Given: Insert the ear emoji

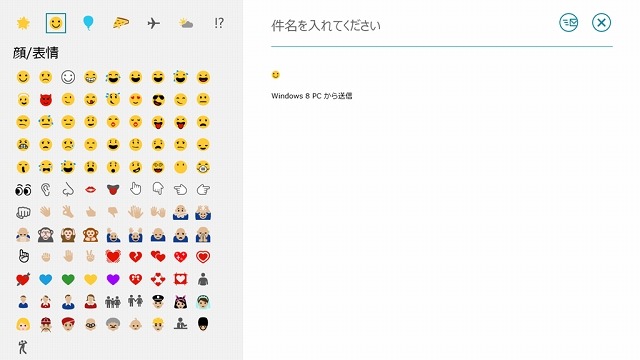Looking at the screenshot, I should pos(46,189).
